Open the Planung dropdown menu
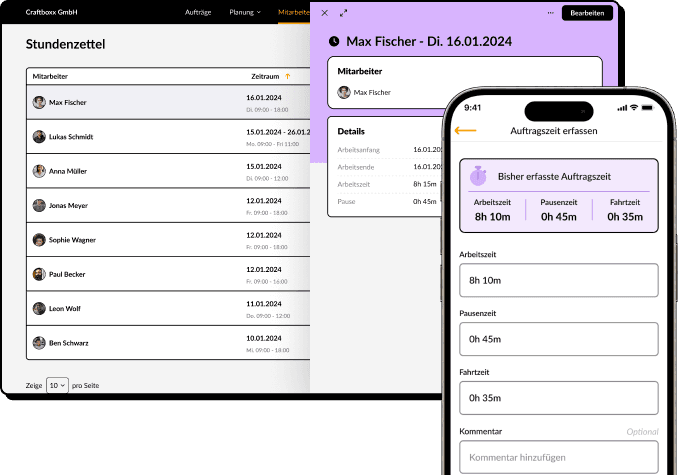 [x=245, y=12]
